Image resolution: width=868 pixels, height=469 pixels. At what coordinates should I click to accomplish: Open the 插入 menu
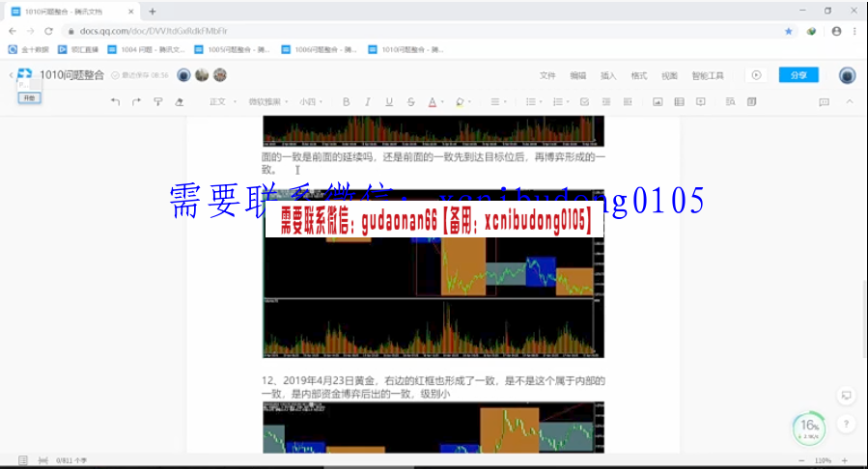coord(608,76)
